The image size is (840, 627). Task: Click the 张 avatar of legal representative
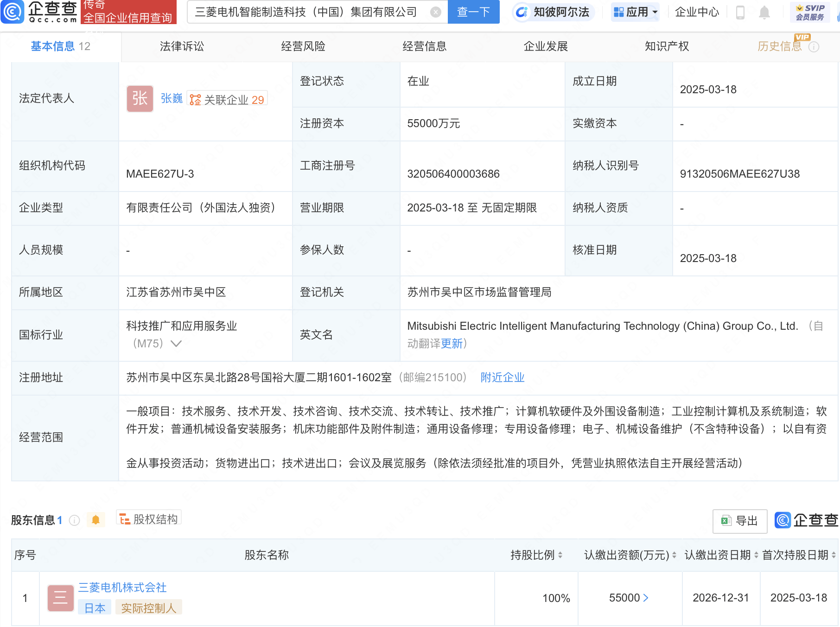[140, 98]
